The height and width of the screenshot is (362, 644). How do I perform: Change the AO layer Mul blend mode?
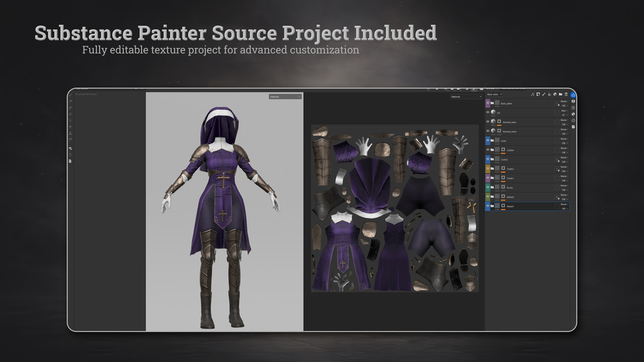click(564, 110)
